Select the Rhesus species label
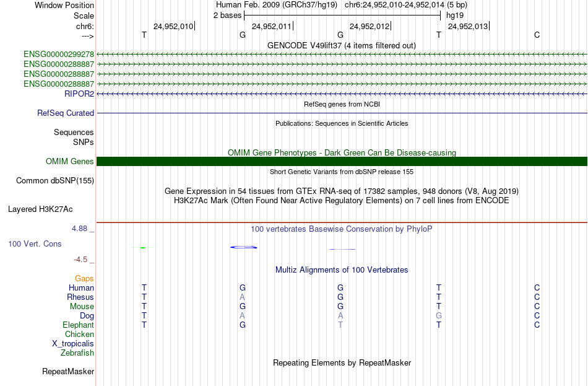 pyautogui.click(x=80, y=297)
